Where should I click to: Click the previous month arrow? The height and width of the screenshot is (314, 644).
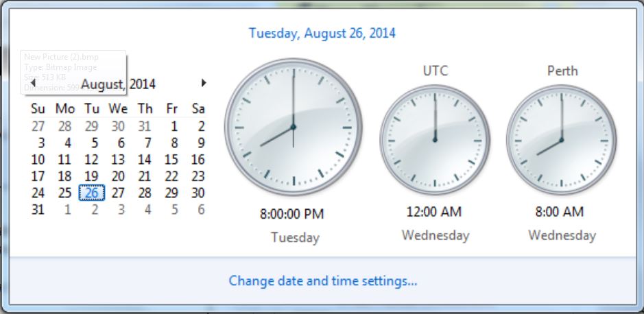tap(33, 83)
